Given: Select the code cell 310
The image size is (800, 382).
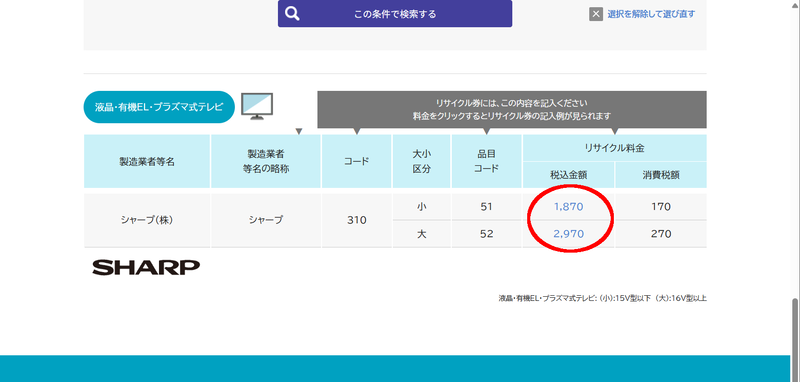Looking at the screenshot, I should (x=357, y=220).
